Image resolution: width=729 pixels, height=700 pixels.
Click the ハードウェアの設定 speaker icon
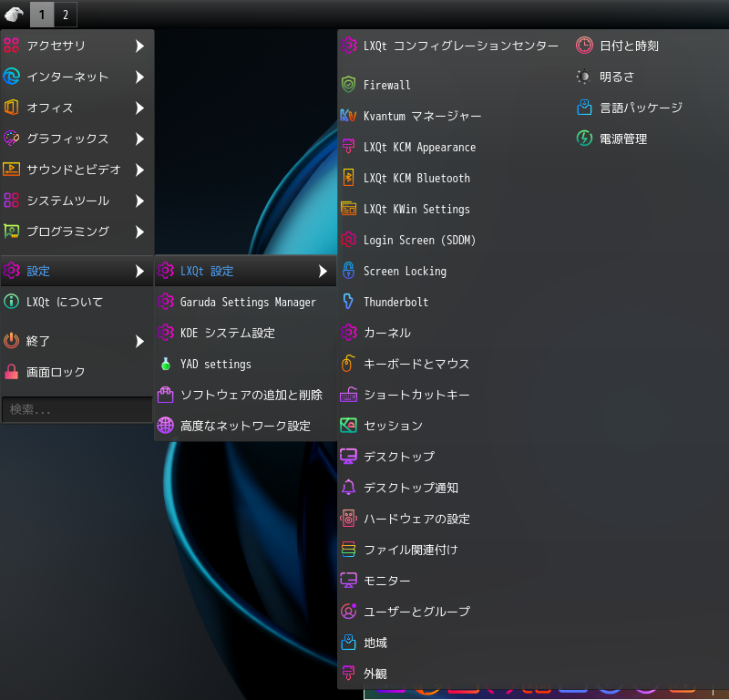[348, 518]
